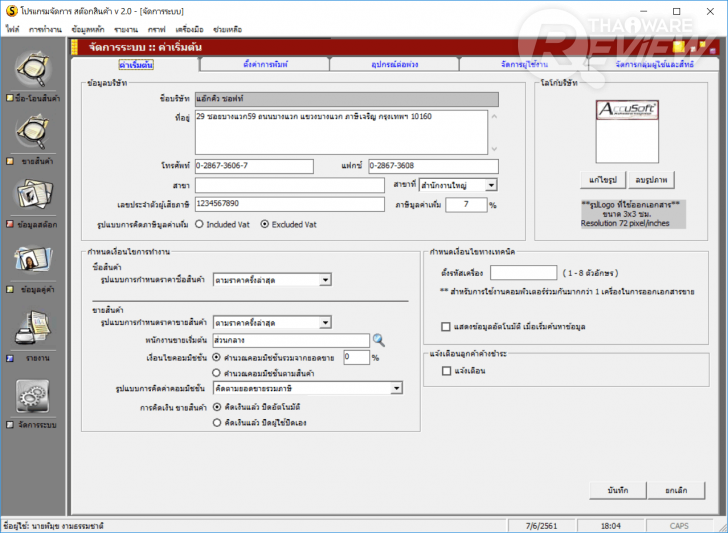Click the แก้ไขรูป button
The image size is (728, 533).
pyautogui.click(x=603, y=180)
